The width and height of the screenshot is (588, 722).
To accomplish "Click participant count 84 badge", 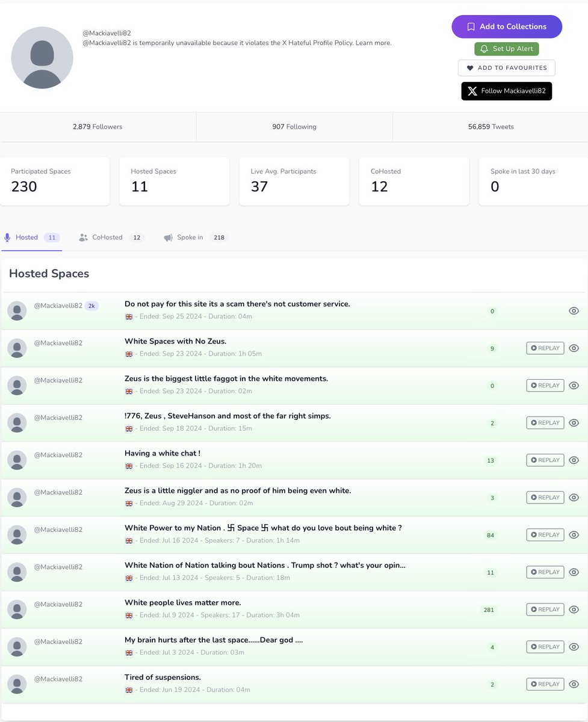I will (491, 535).
